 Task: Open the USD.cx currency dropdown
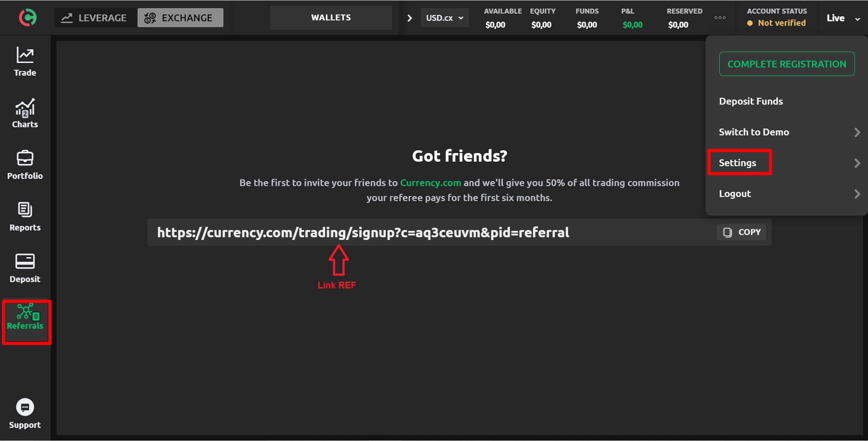coord(445,18)
